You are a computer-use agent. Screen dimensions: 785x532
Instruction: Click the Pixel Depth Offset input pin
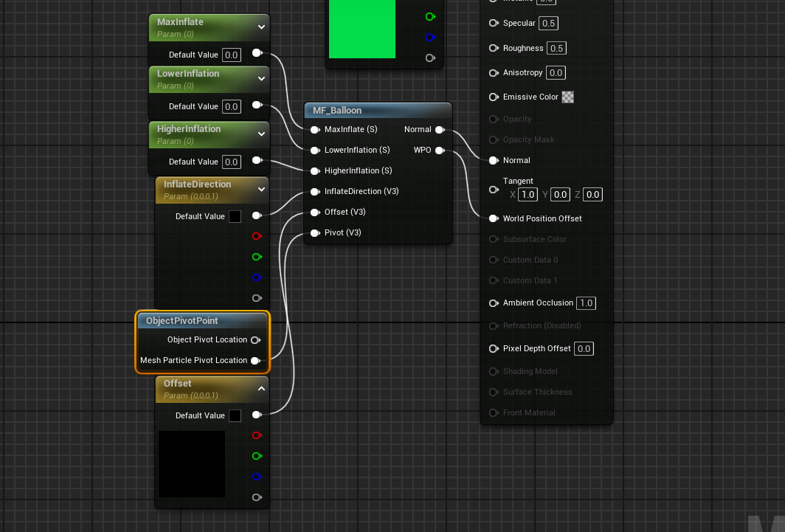[x=494, y=349]
